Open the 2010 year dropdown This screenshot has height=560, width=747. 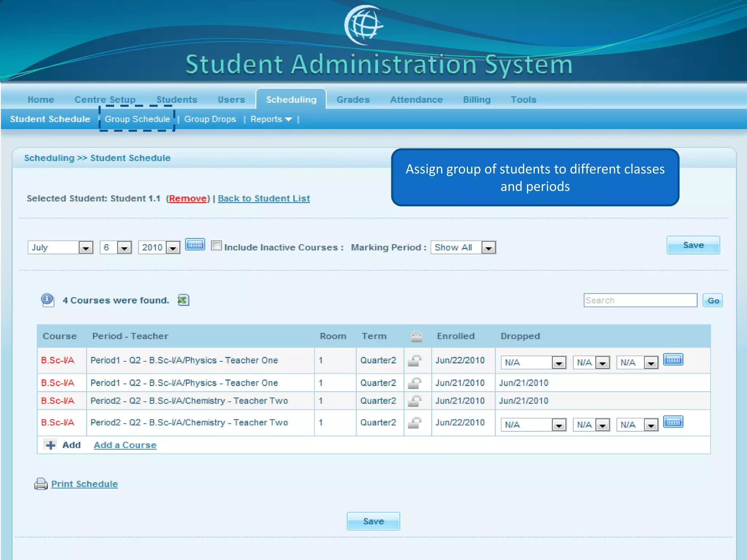[x=159, y=248]
